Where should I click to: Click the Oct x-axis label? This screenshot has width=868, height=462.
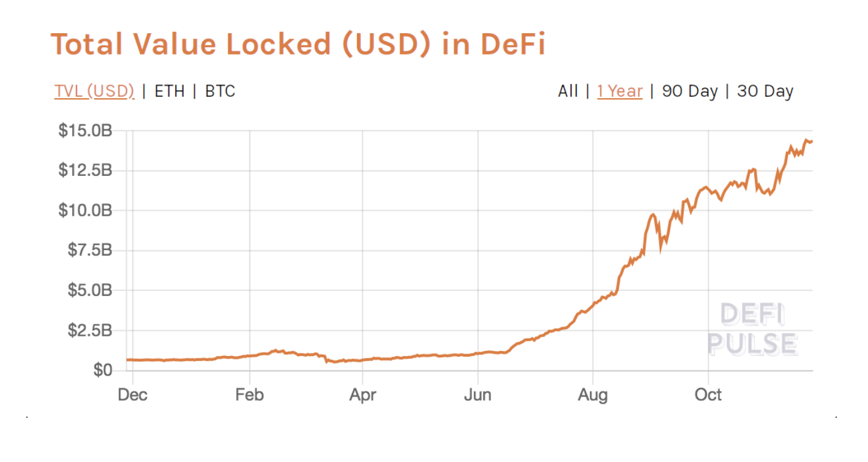[708, 395]
